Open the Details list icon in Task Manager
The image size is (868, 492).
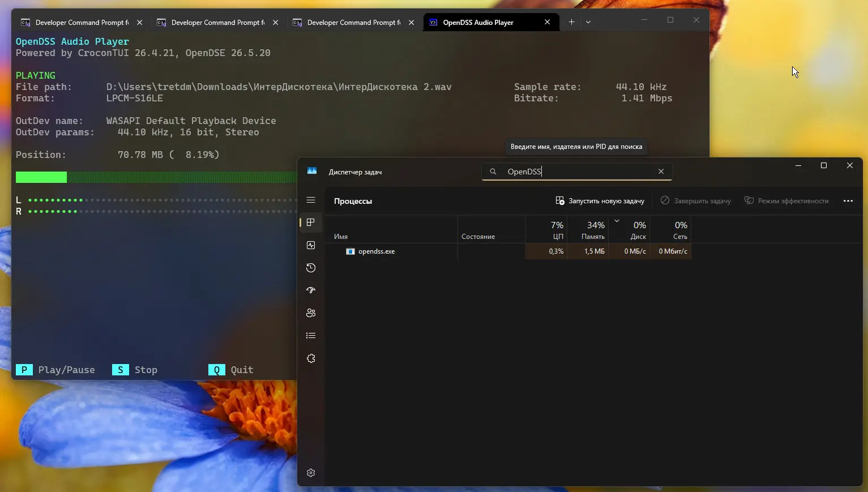pyautogui.click(x=311, y=336)
